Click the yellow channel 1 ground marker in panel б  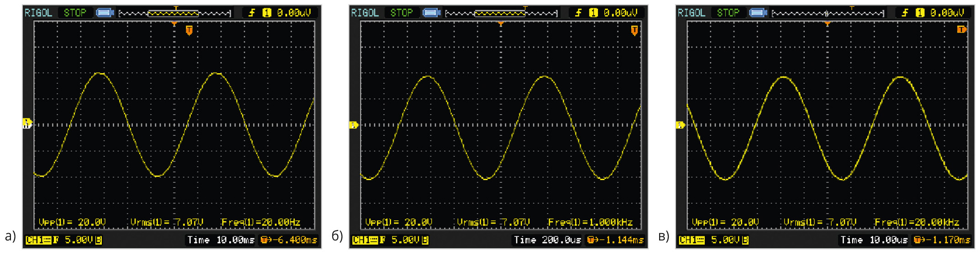(x=354, y=125)
